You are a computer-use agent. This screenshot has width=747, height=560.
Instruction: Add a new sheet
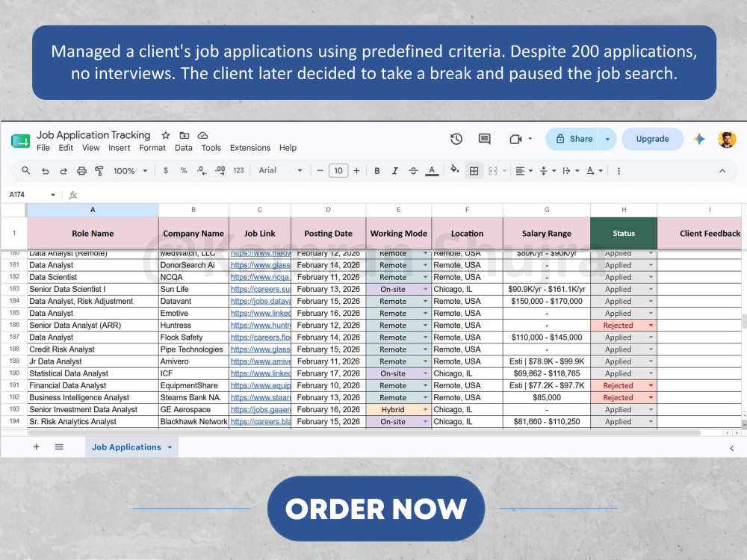click(x=36, y=447)
